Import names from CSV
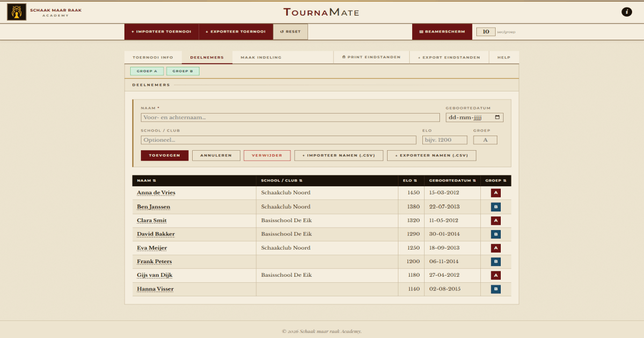The height and width of the screenshot is (338, 644). tap(339, 156)
